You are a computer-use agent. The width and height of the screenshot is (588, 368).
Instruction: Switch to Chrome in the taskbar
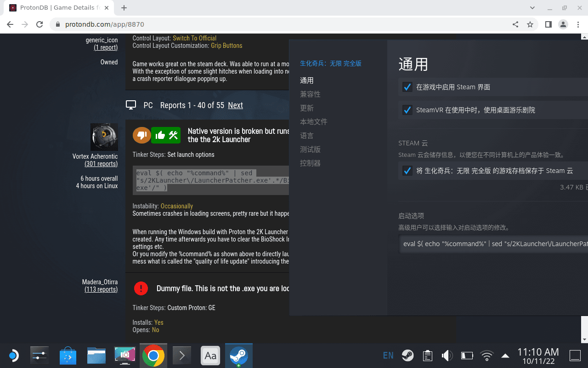click(153, 355)
